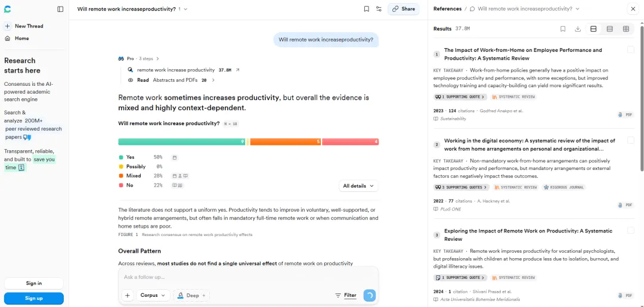Check the first paper's selection checkbox
The height and width of the screenshot is (307, 644).
[630, 49]
